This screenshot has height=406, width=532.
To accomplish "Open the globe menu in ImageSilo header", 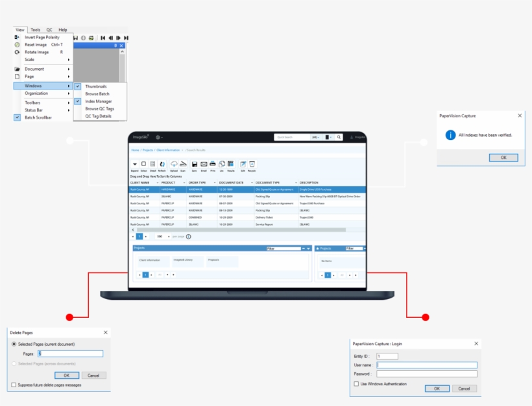I will point(159,137).
